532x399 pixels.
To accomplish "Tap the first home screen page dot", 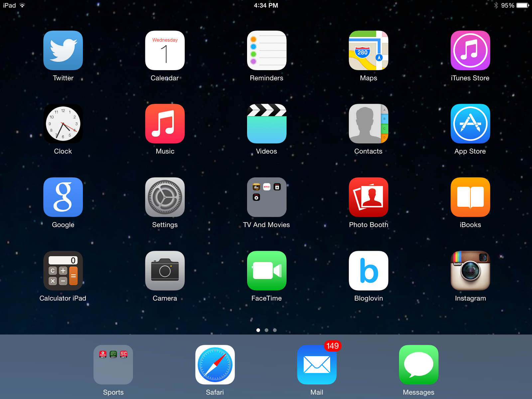I will pos(258,330).
